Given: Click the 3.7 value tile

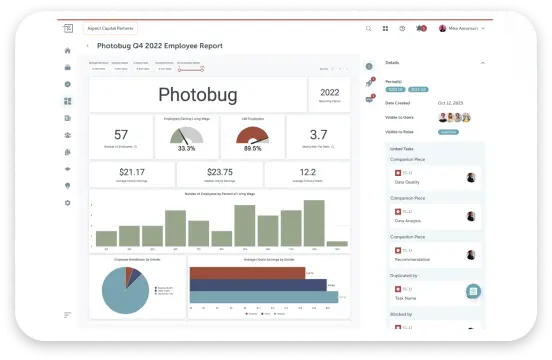Looking at the screenshot, I should [318, 137].
